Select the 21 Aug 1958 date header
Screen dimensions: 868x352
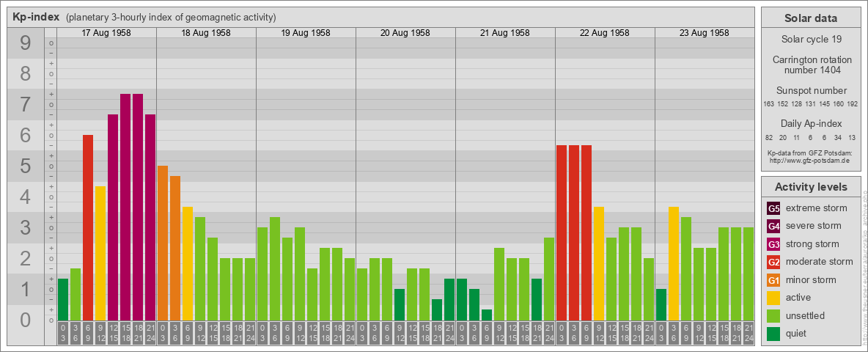tap(505, 33)
